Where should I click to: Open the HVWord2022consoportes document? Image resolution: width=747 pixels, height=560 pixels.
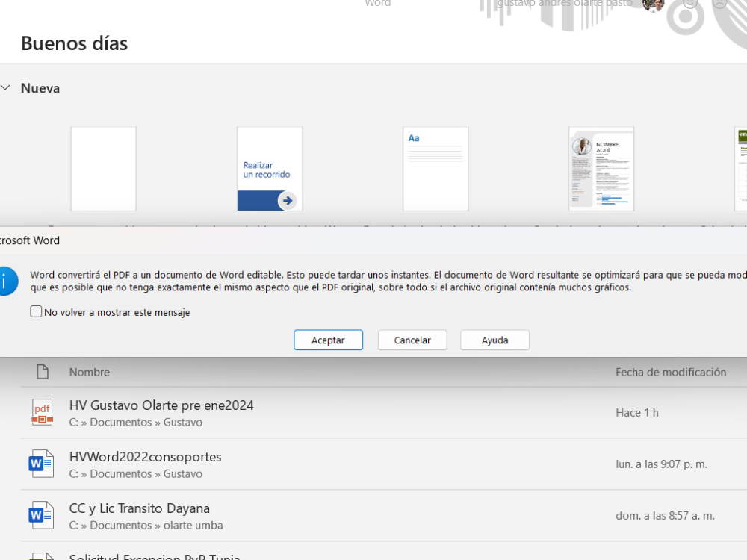coord(146,457)
